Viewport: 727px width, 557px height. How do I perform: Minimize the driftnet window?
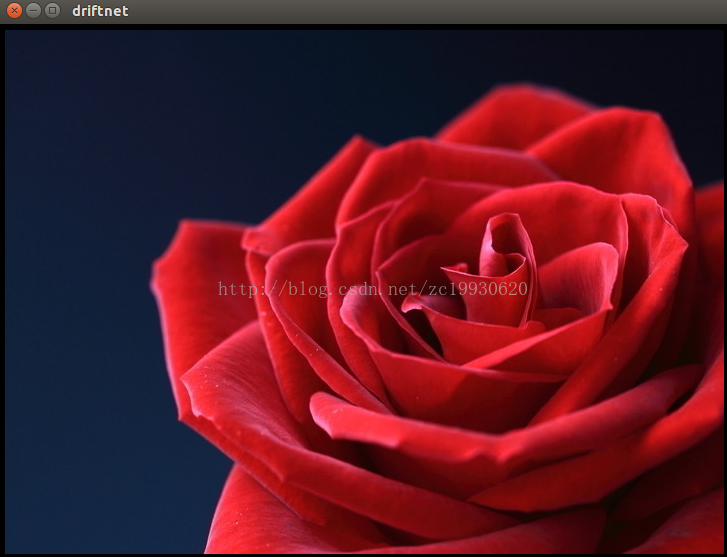[33, 10]
